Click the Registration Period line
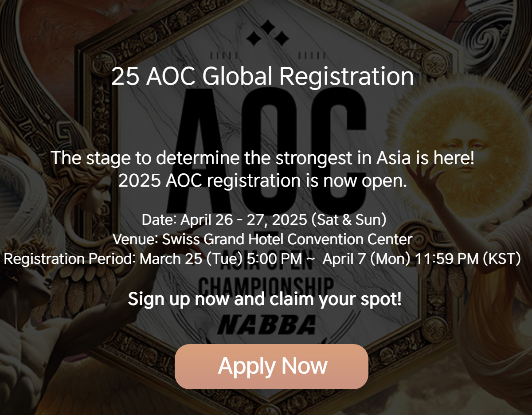The width and height of the screenshot is (532, 415). coord(262,259)
